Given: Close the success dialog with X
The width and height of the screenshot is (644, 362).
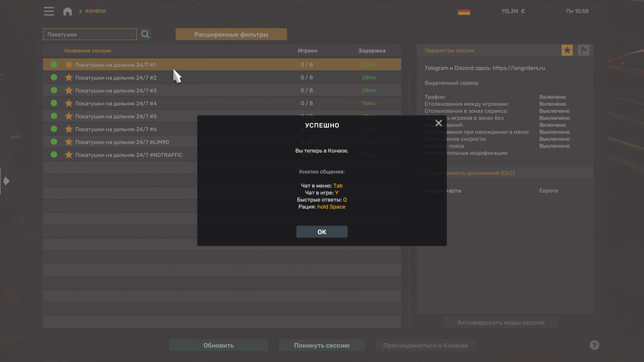Looking at the screenshot, I should tap(438, 123).
